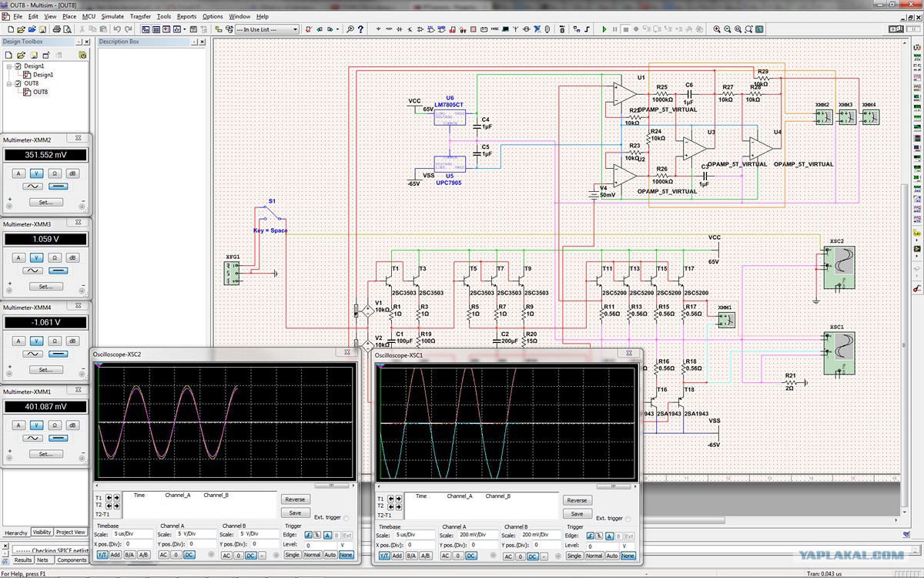Open the Place menu
The height and width of the screenshot is (578, 924).
click(x=69, y=16)
